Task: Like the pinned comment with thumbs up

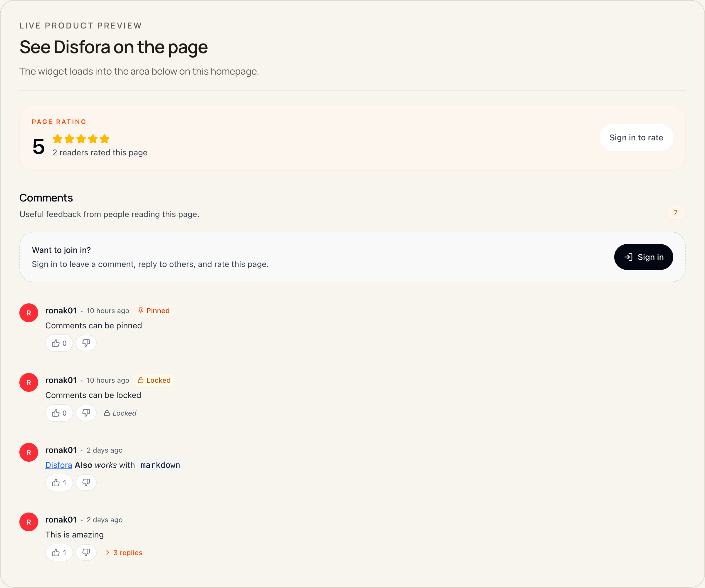Action: 59,343
